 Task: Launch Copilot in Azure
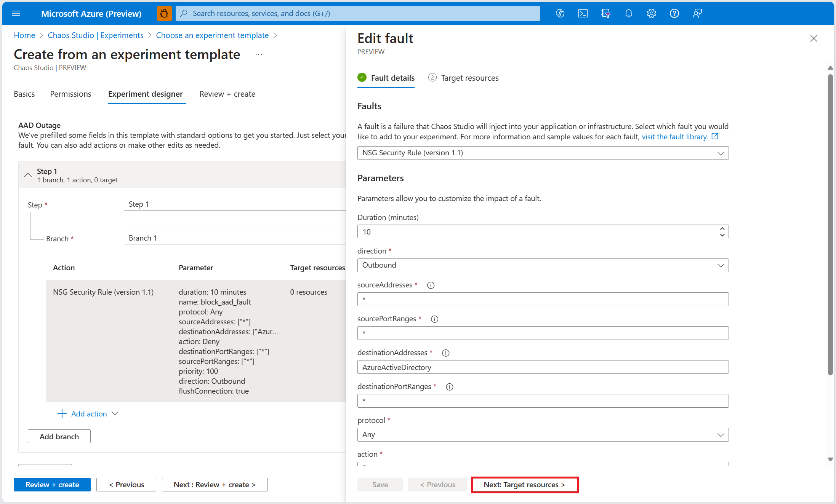coord(560,13)
